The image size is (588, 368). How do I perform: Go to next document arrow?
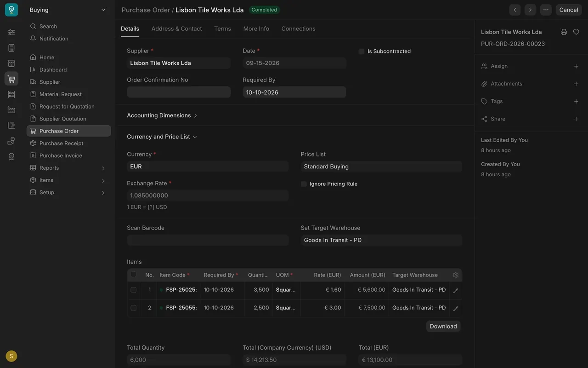tap(530, 10)
